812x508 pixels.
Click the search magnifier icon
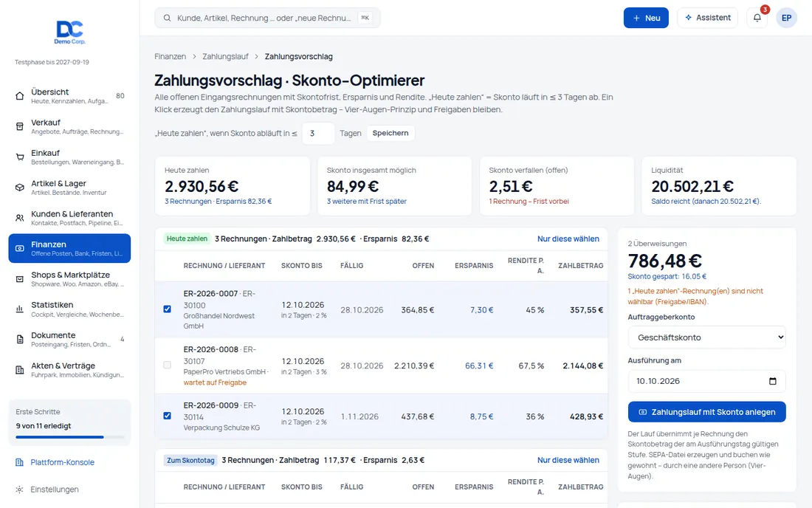pos(168,18)
